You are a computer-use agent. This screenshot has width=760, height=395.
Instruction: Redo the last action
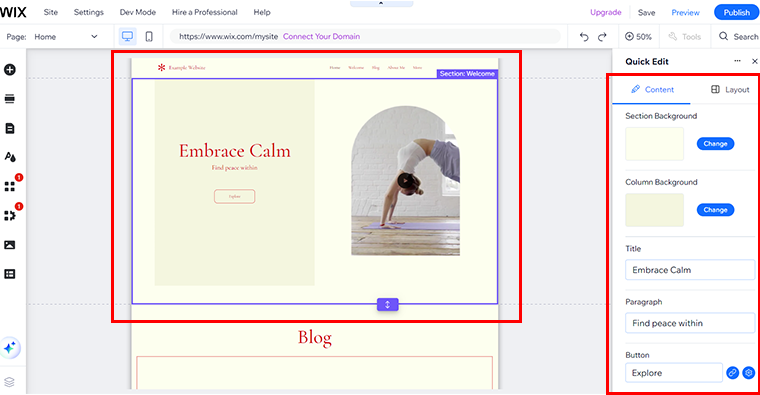point(602,37)
